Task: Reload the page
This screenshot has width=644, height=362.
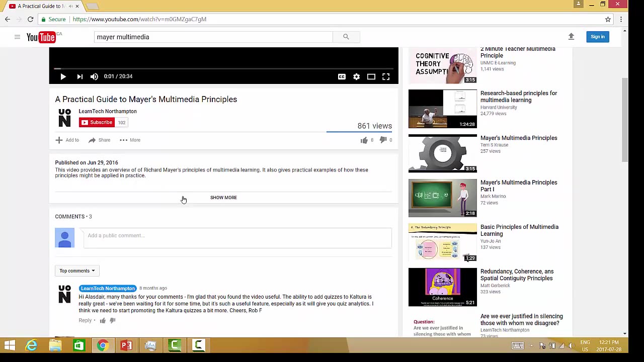Action: point(30,19)
